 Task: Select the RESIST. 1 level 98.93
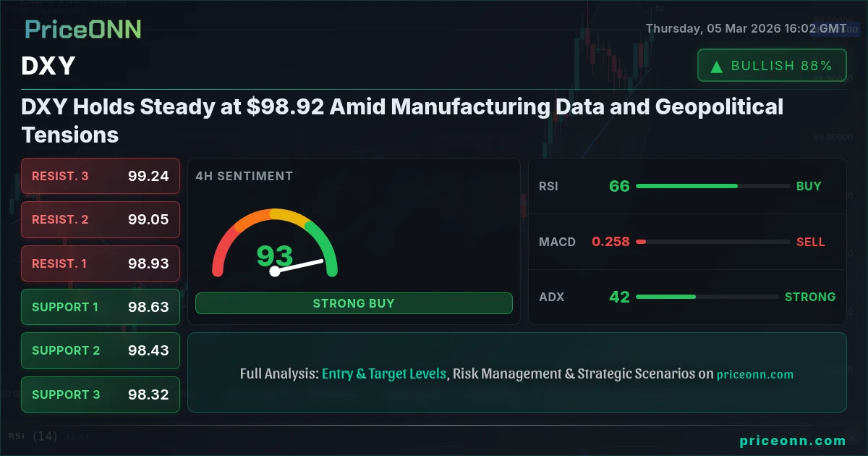(101, 263)
